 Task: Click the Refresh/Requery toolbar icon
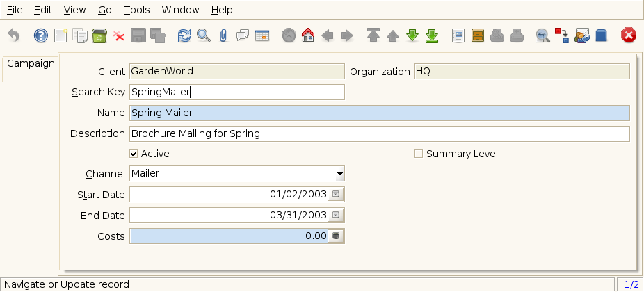click(184, 35)
